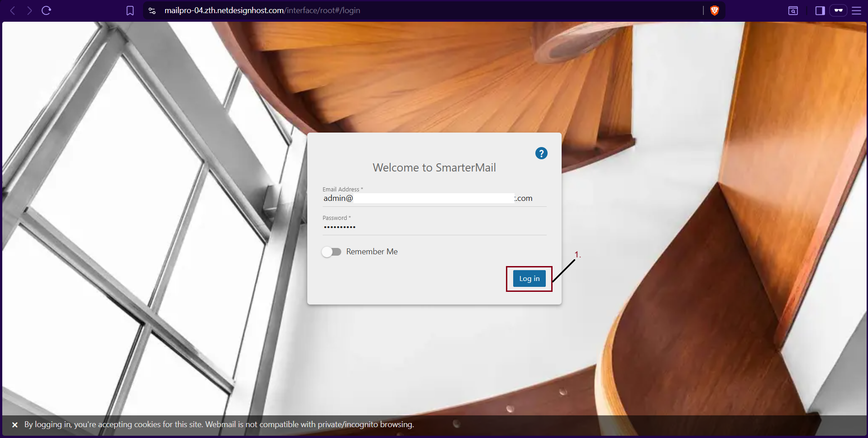The height and width of the screenshot is (438, 868).
Task: Reload the page with refresh icon
Action: [x=46, y=10]
